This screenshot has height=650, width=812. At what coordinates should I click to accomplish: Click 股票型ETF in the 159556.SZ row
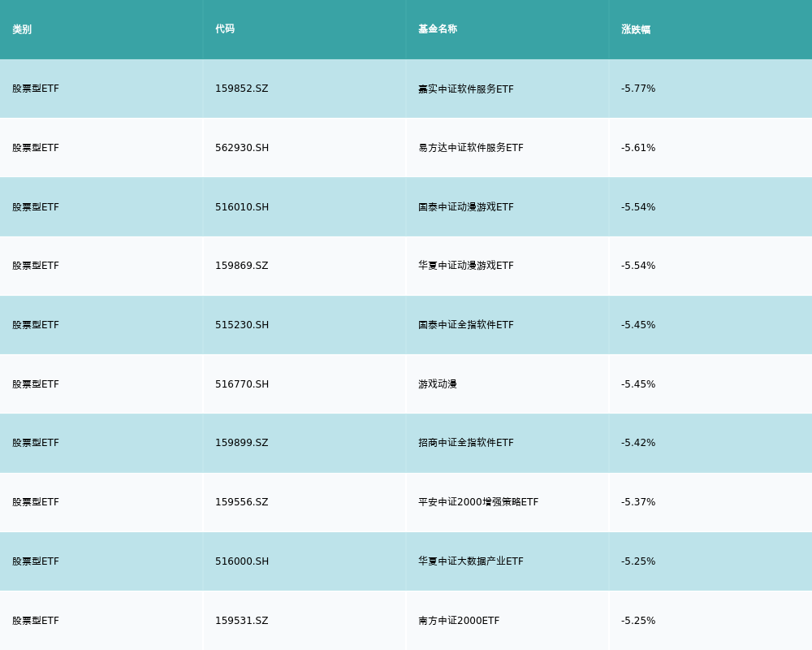pos(36,502)
